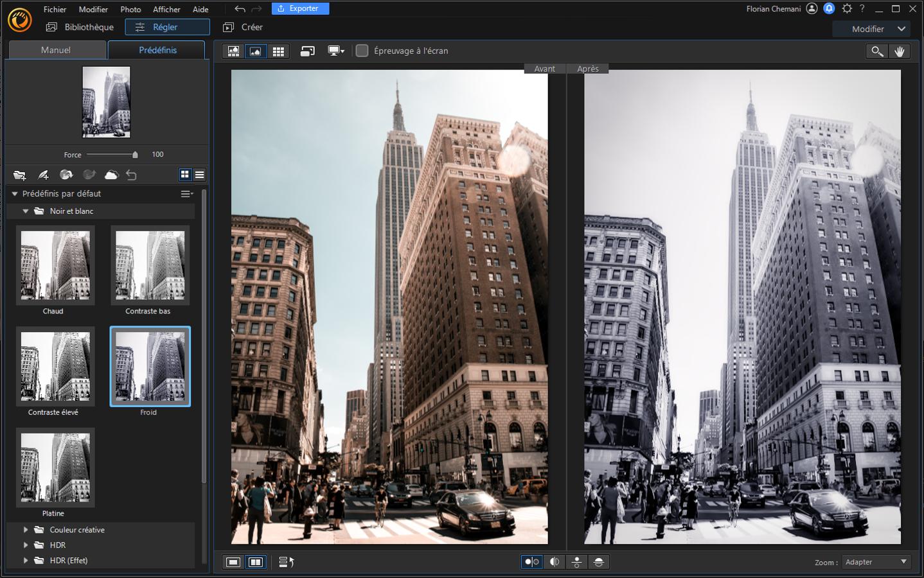Open the Modifier menu in menu bar

click(93, 9)
